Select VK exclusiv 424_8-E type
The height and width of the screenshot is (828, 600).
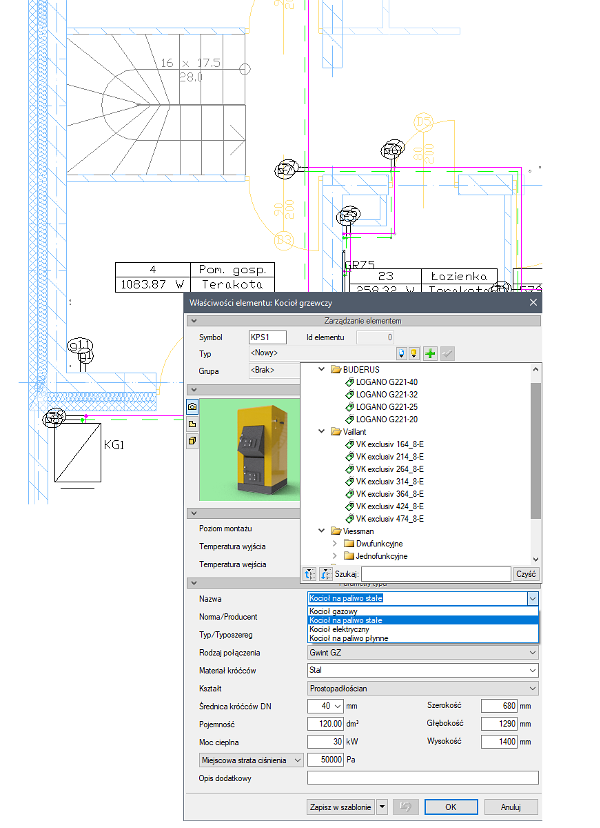pos(390,506)
